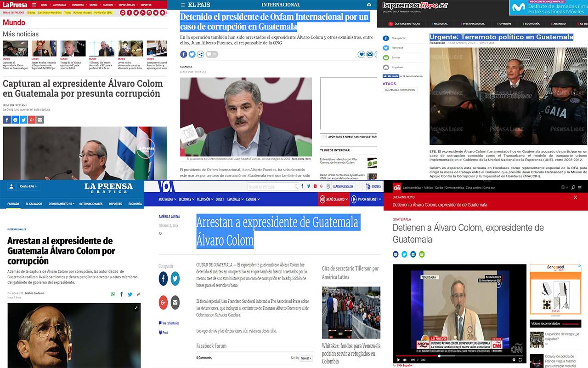Expand VOA Televisión dropdown
The image size is (588, 368).
pos(205,199)
